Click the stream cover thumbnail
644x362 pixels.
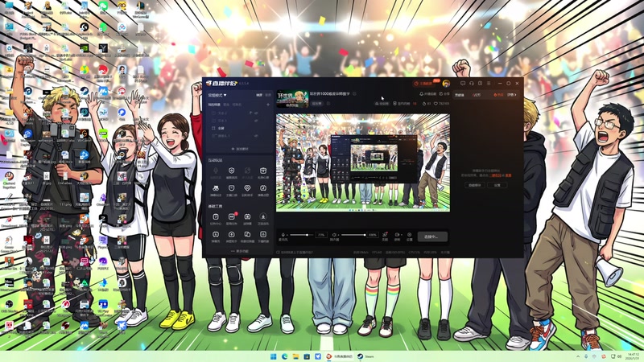point(292,99)
